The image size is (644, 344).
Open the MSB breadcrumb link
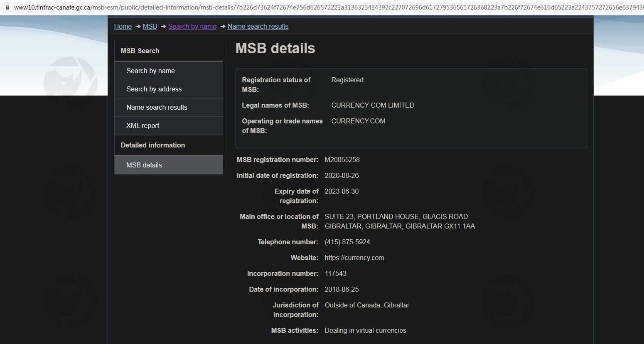[x=150, y=27]
